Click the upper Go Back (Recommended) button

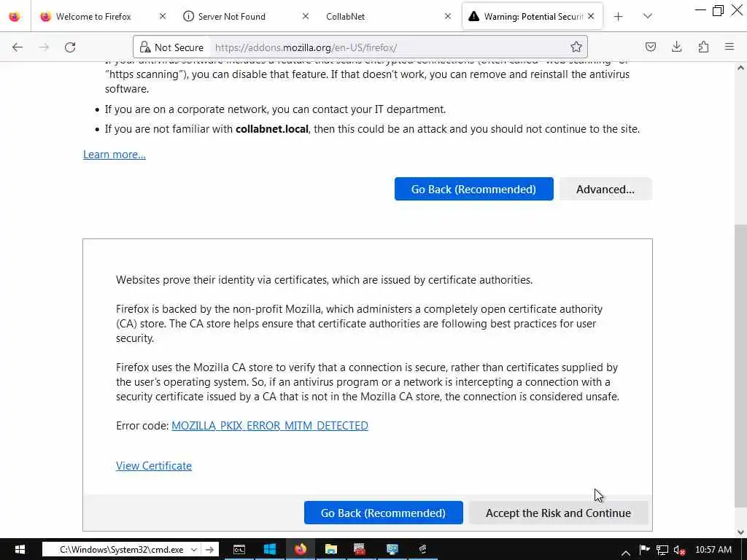[x=473, y=189]
